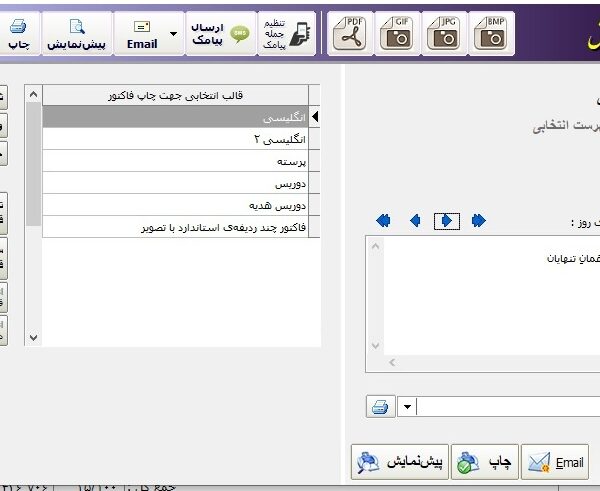Export invoice as PDF
This screenshot has height=491, width=600.
(350, 34)
